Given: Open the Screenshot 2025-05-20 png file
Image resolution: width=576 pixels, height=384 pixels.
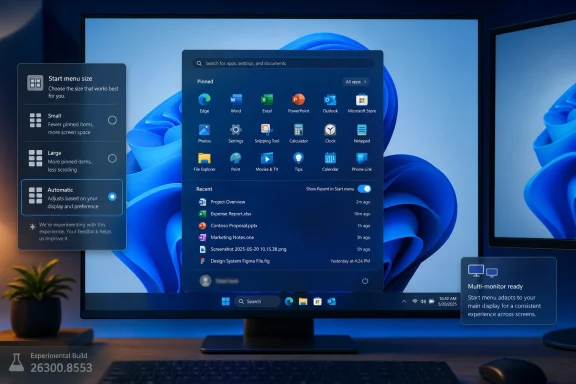Looking at the screenshot, I should click(284, 249).
